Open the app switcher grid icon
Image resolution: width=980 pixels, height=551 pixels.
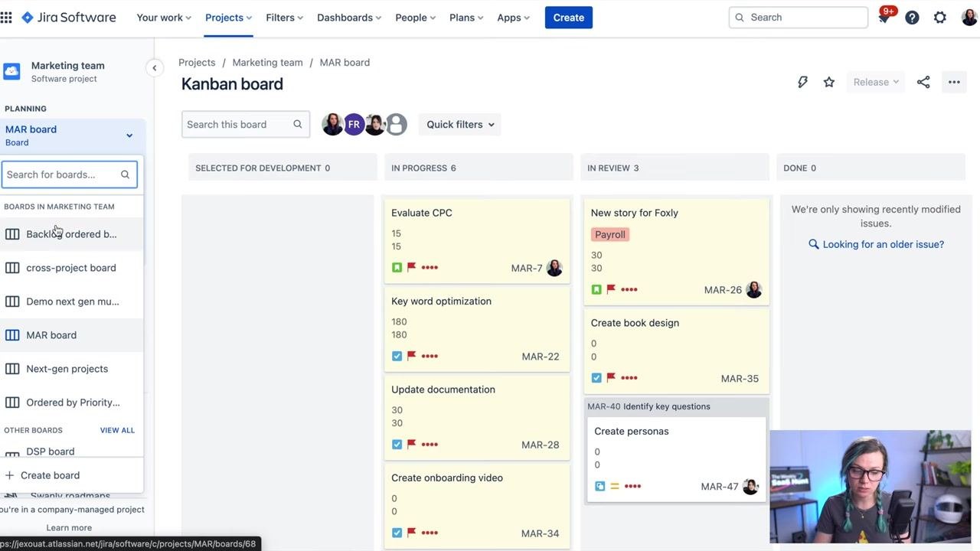pos(6,17)
